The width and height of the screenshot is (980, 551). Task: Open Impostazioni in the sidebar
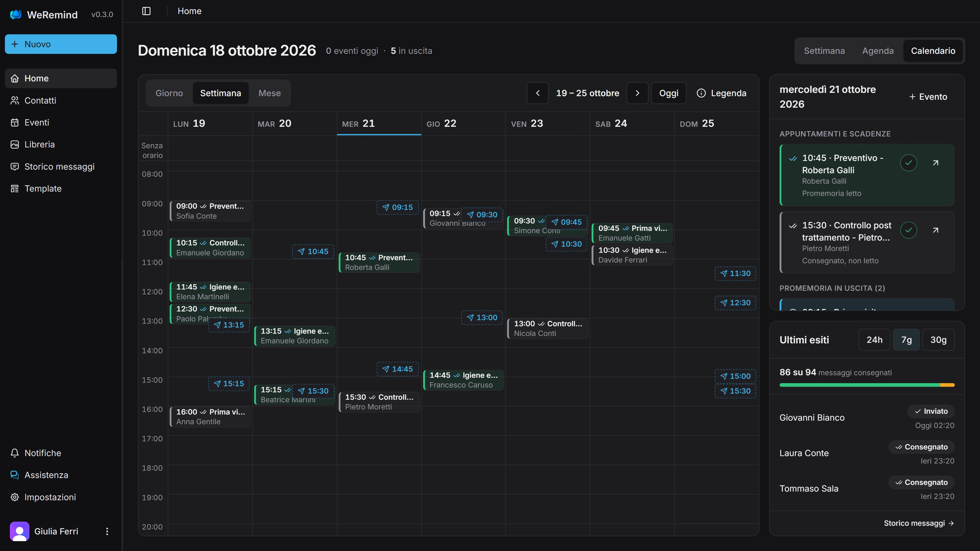(61, 497)
